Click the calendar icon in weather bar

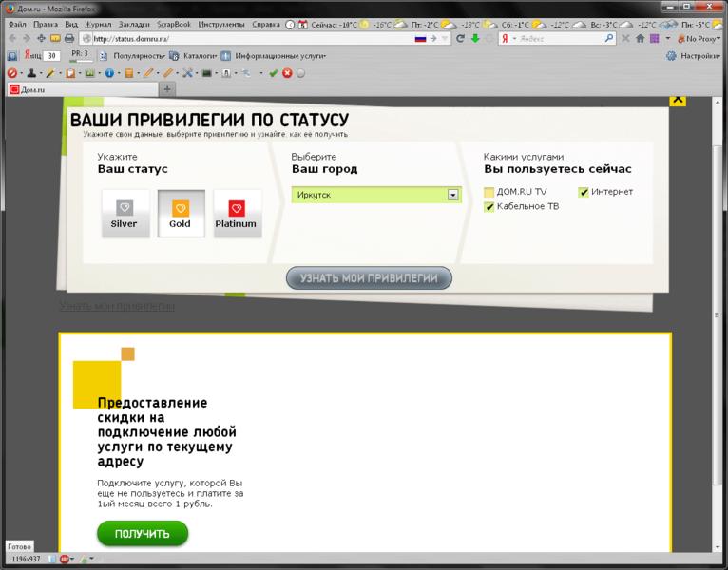303,25
